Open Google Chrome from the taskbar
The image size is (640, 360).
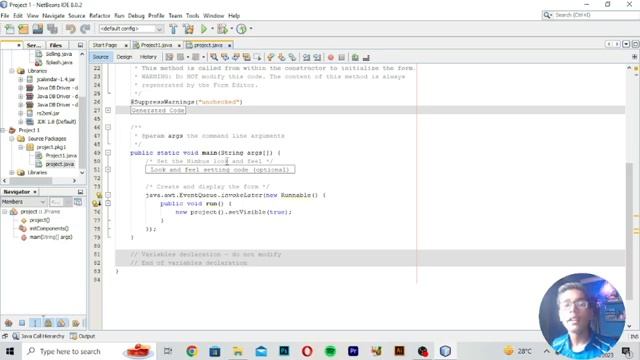tap(191, 351)
